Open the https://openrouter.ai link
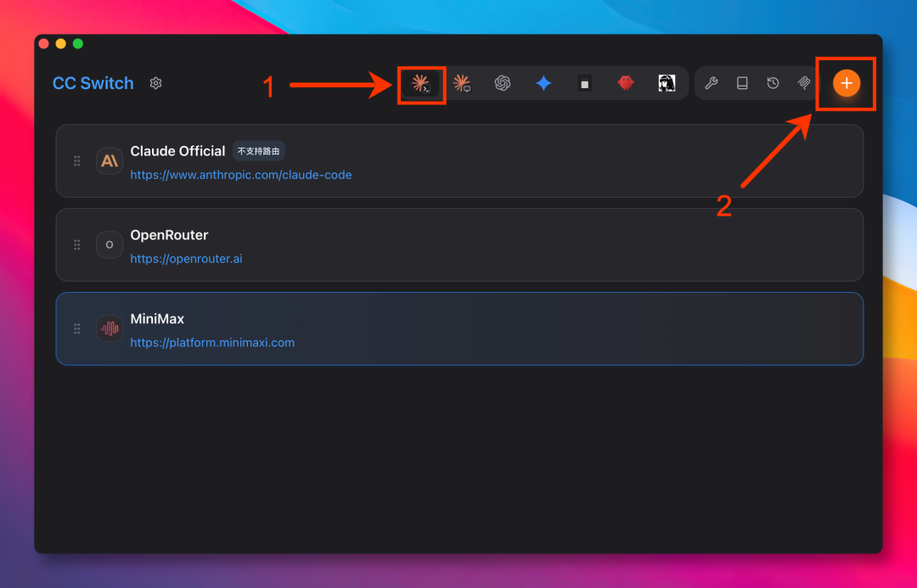 tap(186, 258)
